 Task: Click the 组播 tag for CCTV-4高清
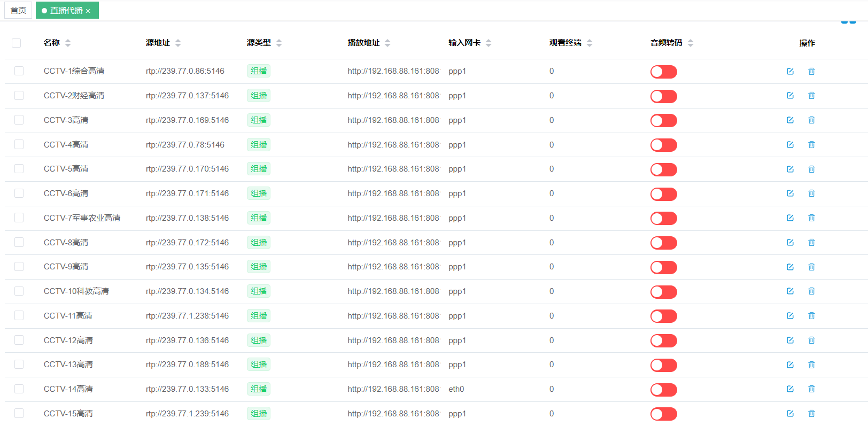click(x=259, y=145)
